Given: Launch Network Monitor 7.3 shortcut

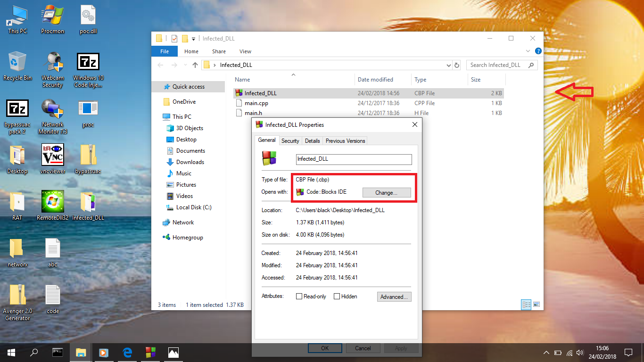Looking at the screenshot, I should click(52, 116).
